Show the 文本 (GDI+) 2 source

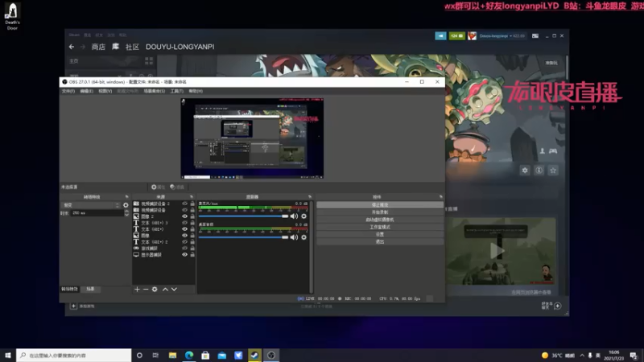pos(185,242)
